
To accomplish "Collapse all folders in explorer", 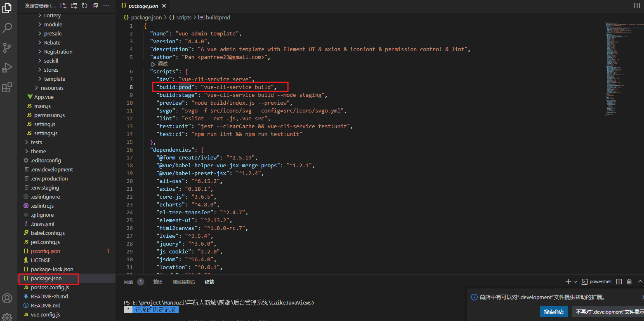I will [x=95, y=6].
